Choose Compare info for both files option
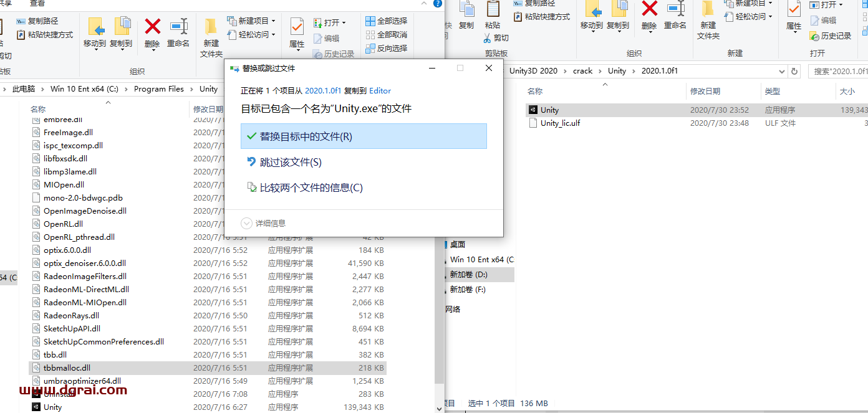Viewport: 868px width, 413px height. (x=364, y=188)
